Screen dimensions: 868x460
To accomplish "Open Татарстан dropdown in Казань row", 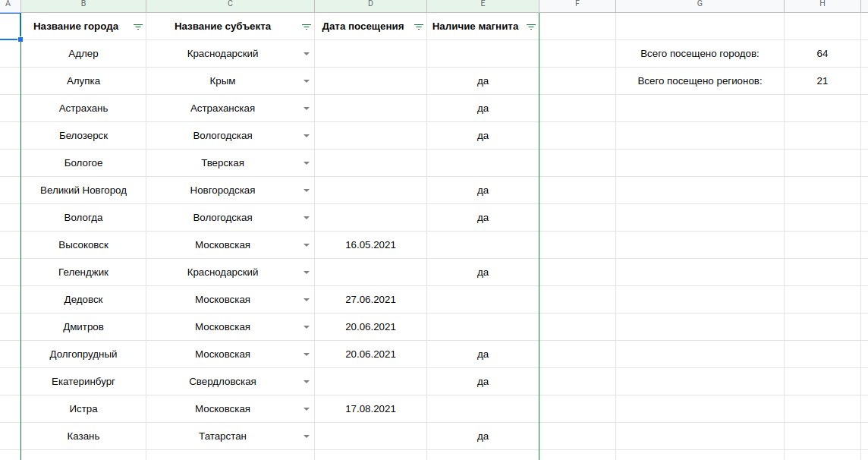I will [307, 436].
